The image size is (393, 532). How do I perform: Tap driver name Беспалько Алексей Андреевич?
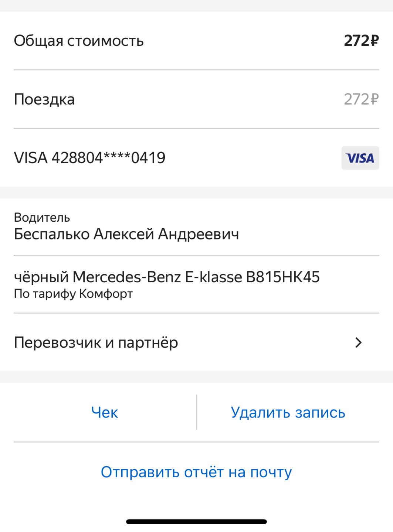pyautogui.click(x=126, y=234)
